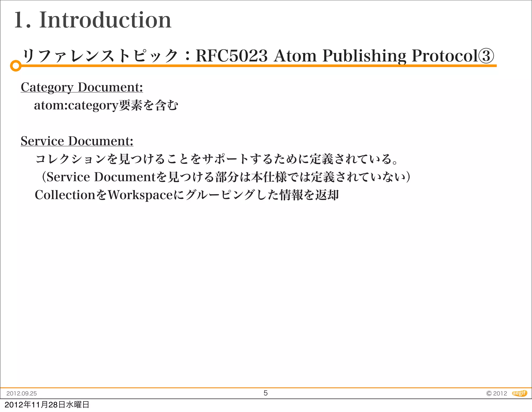Click the date caption '2012年11月28日水曜日'
This screenshot has height=412, width=532.
[x=47, y=405]
